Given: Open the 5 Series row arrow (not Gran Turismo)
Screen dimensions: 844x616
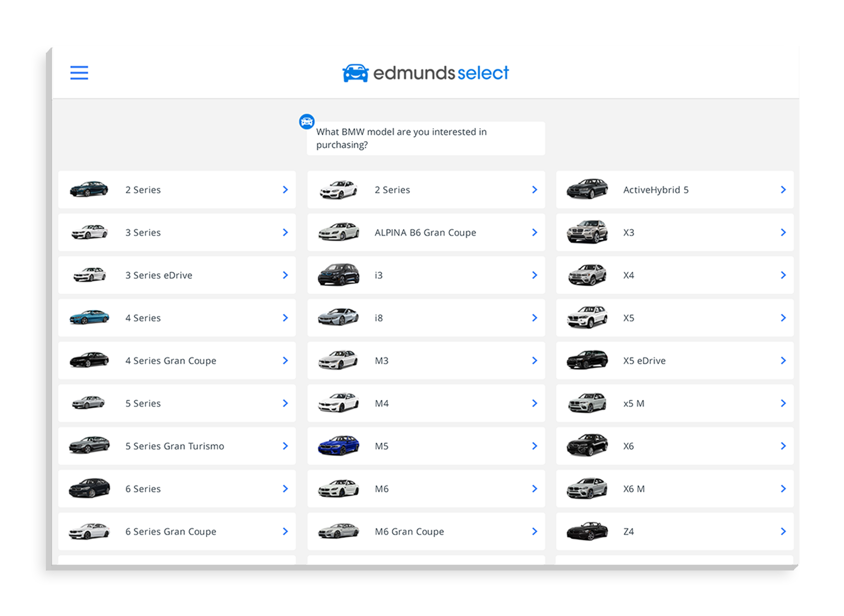Looking at the screenshot, I should 285,403.
